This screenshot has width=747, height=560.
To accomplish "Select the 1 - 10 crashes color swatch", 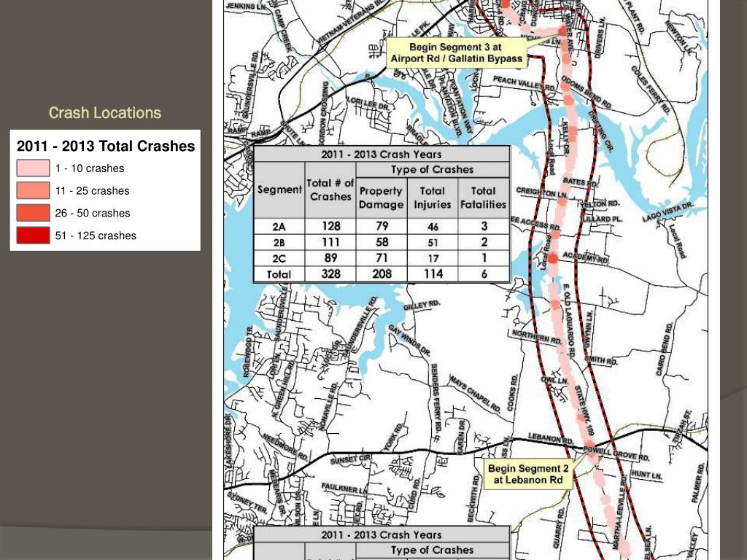I will [33, 168].
